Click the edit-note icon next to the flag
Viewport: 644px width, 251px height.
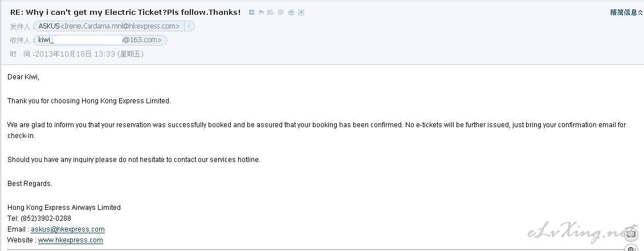coord(270,13)
